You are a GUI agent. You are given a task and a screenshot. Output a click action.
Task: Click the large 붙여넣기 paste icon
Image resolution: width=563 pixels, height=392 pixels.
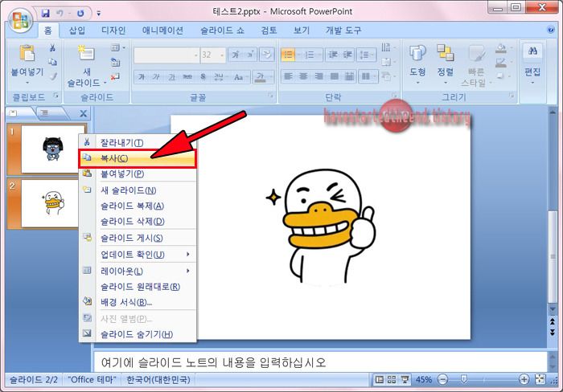point(27,53)
